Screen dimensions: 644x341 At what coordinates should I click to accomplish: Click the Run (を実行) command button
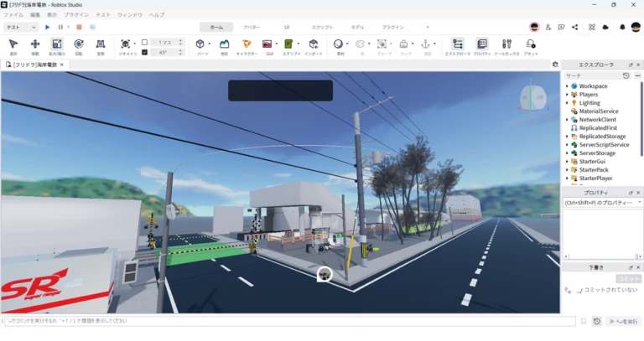[623, 321]
